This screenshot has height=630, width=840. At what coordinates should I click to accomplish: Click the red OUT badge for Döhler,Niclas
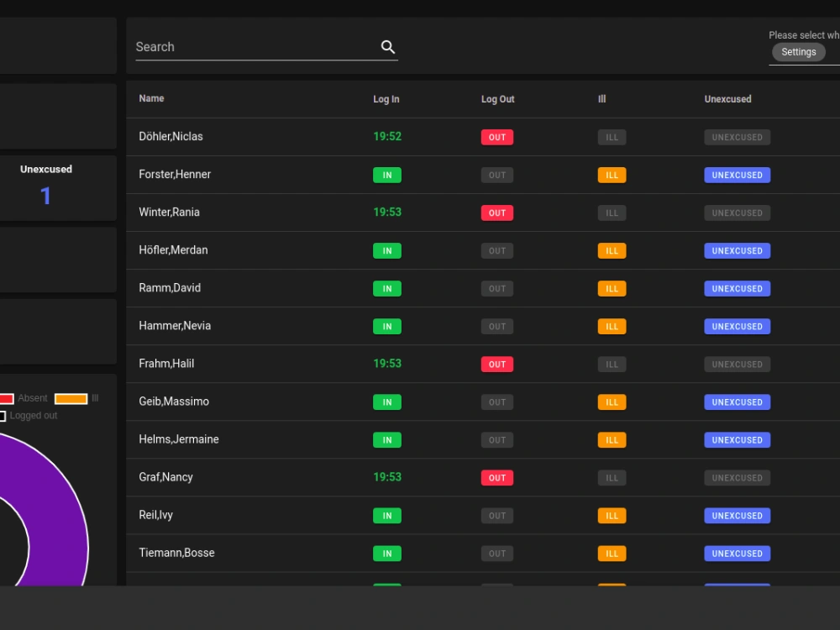coord(496,136)
